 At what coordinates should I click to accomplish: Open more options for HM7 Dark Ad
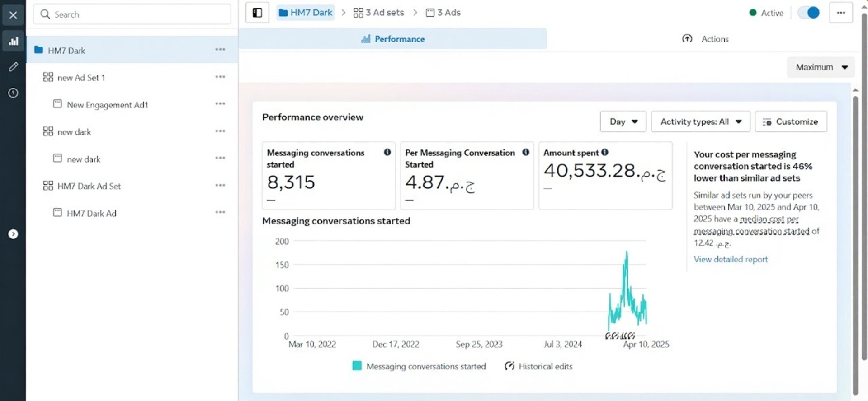pyautogui.click(x=220, y=212)
